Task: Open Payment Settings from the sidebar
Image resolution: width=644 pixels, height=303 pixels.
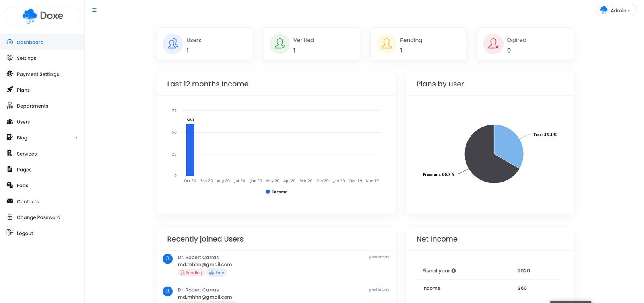Action: point(38,74)
